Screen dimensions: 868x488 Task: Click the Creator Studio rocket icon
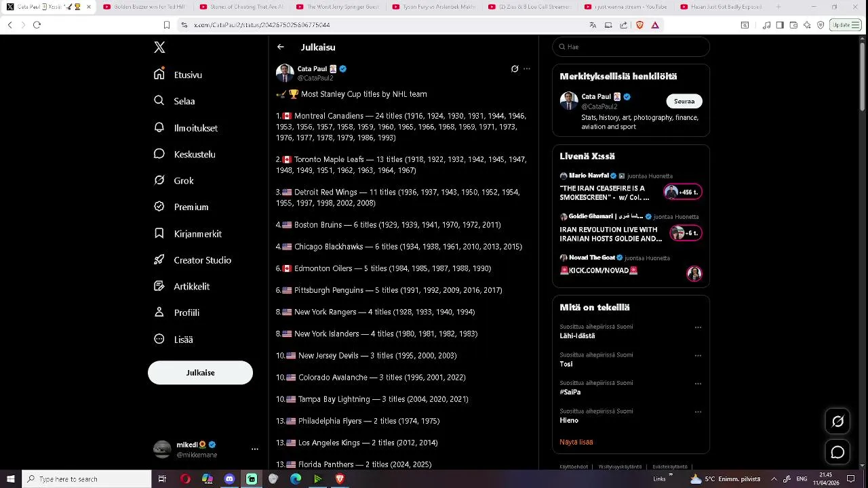pyautogui.click(x=159, y=260)
